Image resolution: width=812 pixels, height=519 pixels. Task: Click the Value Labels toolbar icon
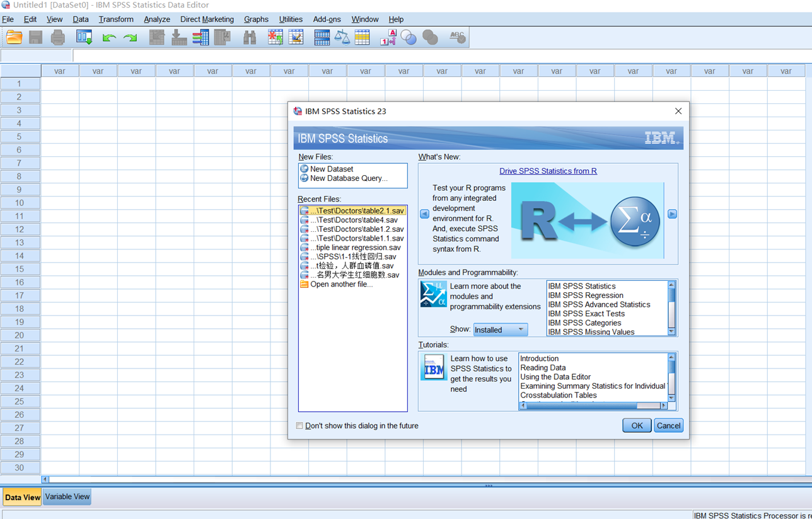[388, 38]
